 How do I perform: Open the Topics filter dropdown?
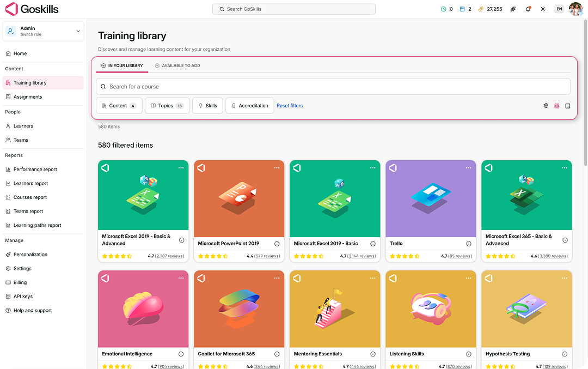pos(167,106)
